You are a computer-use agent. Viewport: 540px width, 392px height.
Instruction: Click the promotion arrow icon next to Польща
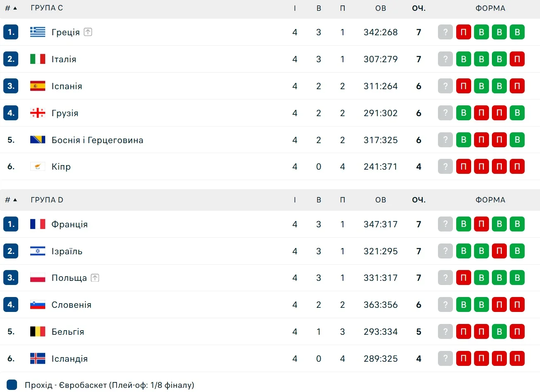pyautogui.click(x=95, y=278)
